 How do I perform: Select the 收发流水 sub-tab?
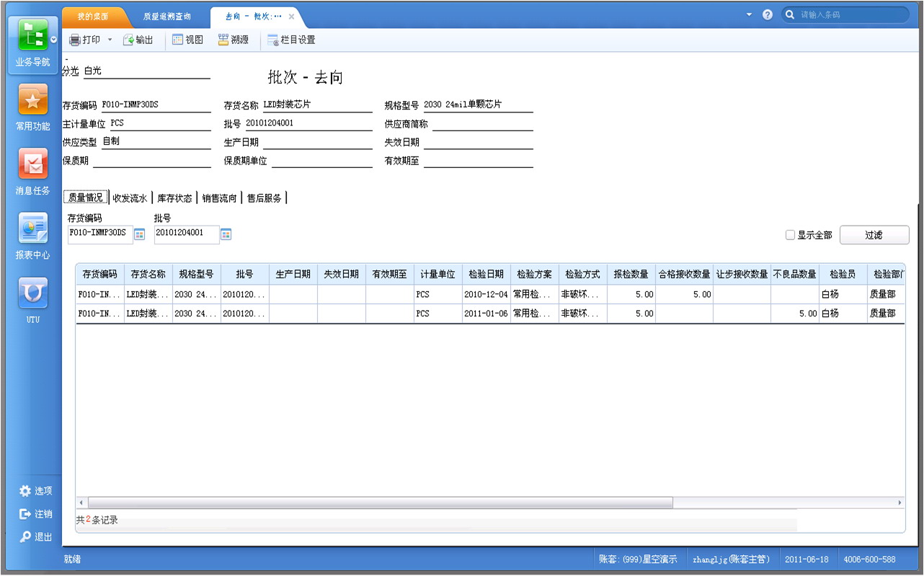coord(130,198)
